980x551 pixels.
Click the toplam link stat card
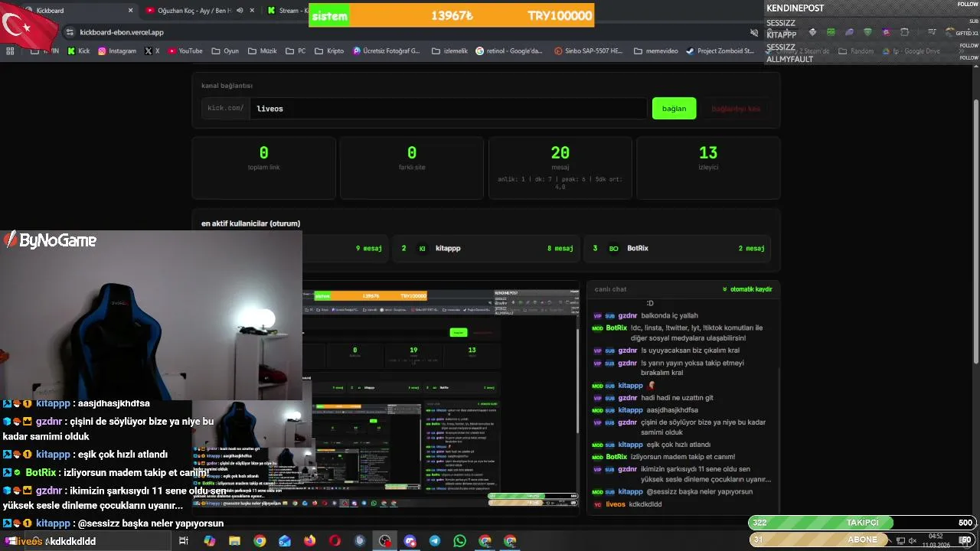click(263, 168)
